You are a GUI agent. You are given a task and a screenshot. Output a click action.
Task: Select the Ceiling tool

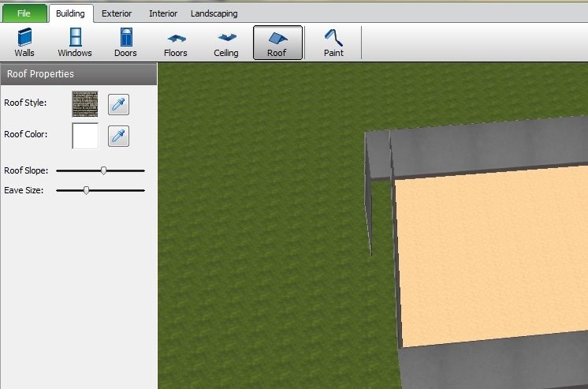click(225, 43)
